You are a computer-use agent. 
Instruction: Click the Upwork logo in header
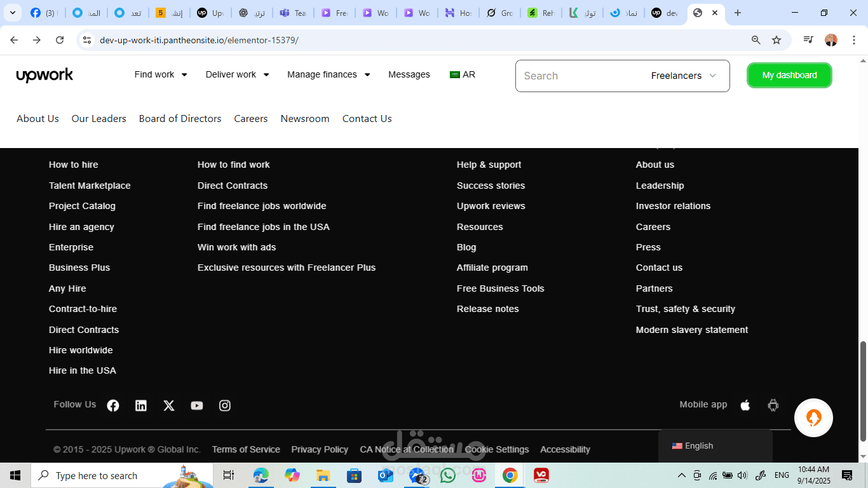coord(44,76)
